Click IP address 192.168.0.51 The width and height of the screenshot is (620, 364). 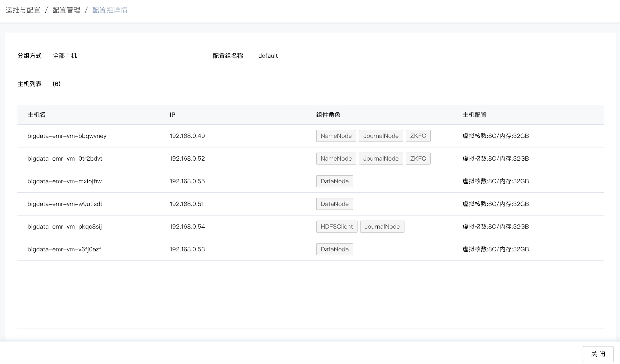pos(187,204)
